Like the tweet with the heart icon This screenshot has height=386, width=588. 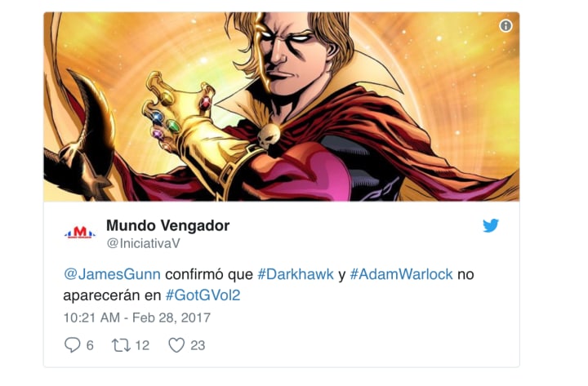(x=176, y=345)
